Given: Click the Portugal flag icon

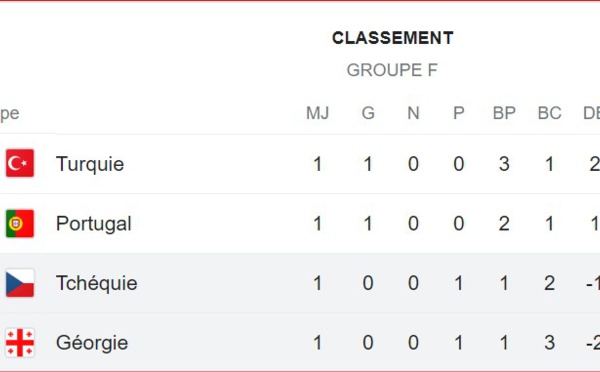Looking at the screenshot, I should tap(20, 224).
